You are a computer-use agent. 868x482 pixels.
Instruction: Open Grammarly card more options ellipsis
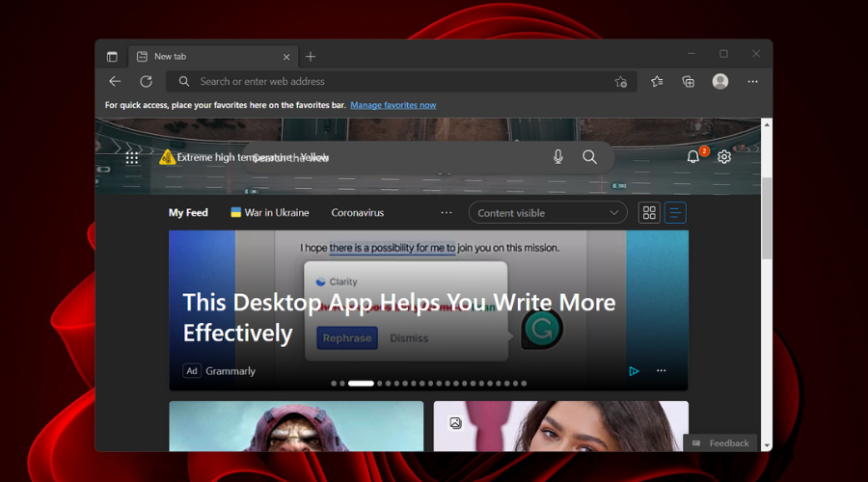[661, 371]
